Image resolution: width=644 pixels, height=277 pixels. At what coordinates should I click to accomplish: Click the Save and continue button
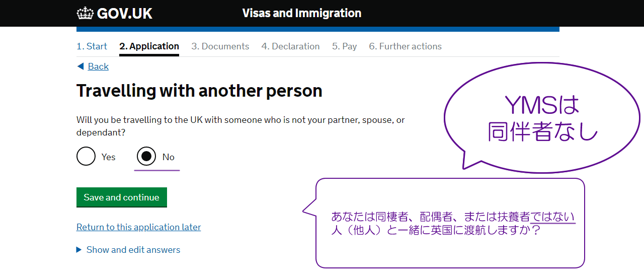pyautogui.click(x=122, y=197)
